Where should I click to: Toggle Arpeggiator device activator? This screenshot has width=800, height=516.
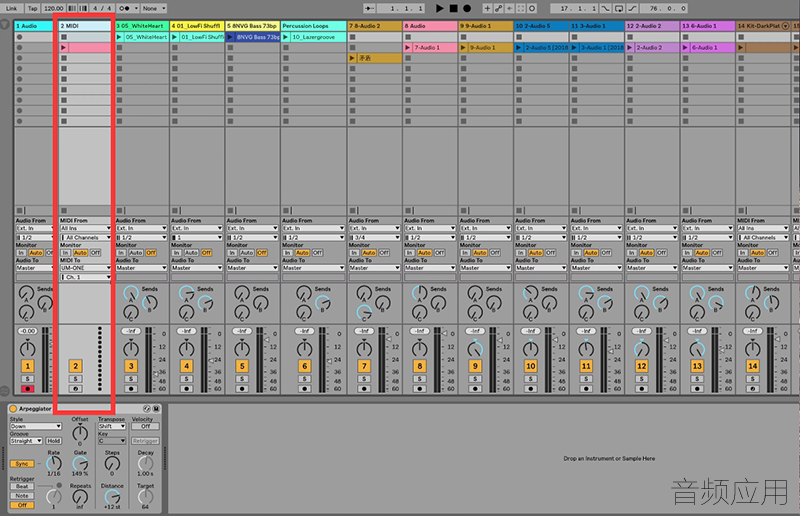[x=13, y=409]
